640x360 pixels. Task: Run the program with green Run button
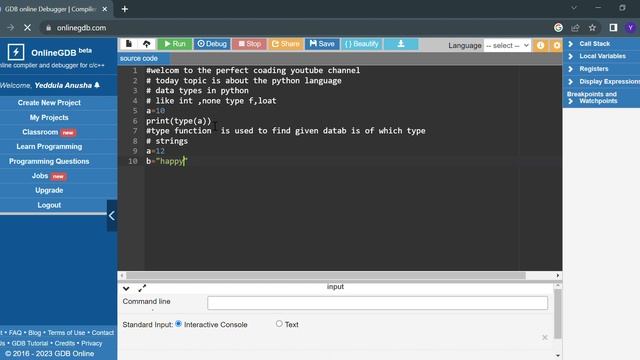click(175, 44)
